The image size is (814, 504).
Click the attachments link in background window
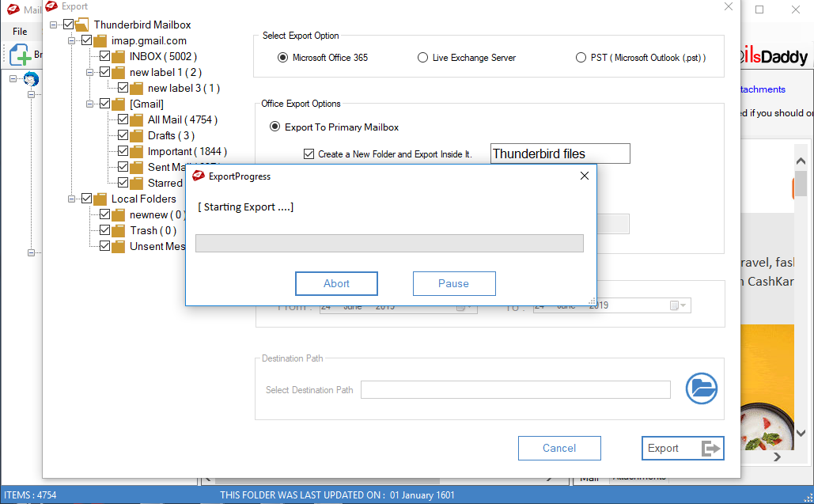pyautogui.click(x=763, y=89)
